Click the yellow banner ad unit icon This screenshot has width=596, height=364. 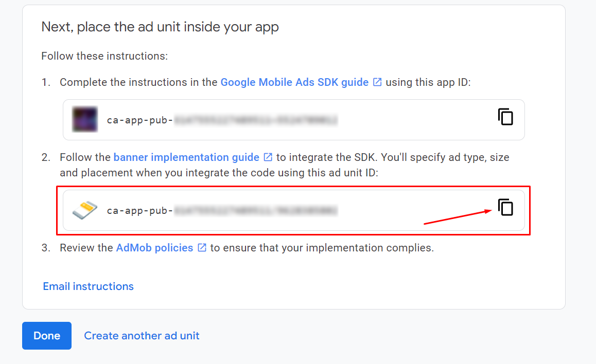pyautogui.click(x=85, y=210)
